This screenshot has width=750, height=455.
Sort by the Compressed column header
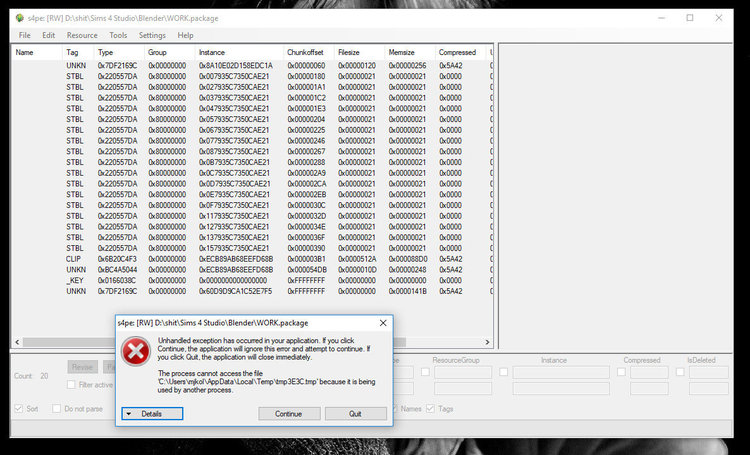pyautogui.click(x=461, y=52)
